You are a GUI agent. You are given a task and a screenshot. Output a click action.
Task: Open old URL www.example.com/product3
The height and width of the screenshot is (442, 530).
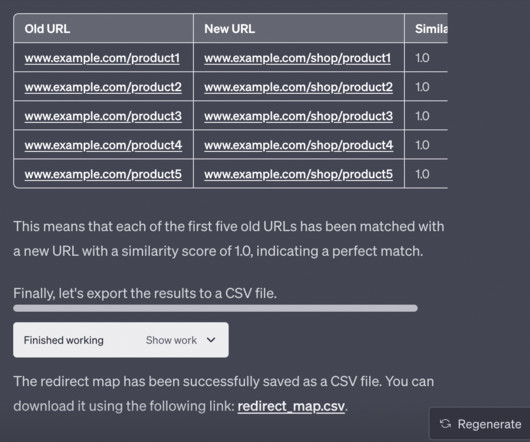[x=103, y=116]
